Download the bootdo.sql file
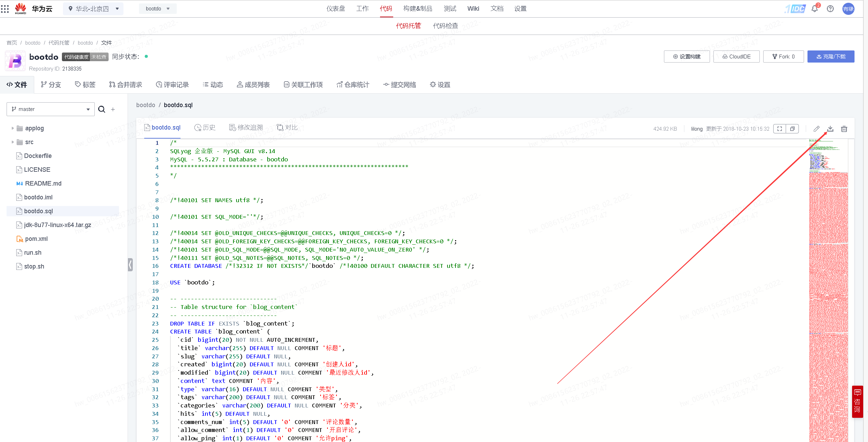Image resolution: width=868 pixels, height=442 pixels. (x=830, y=129)
